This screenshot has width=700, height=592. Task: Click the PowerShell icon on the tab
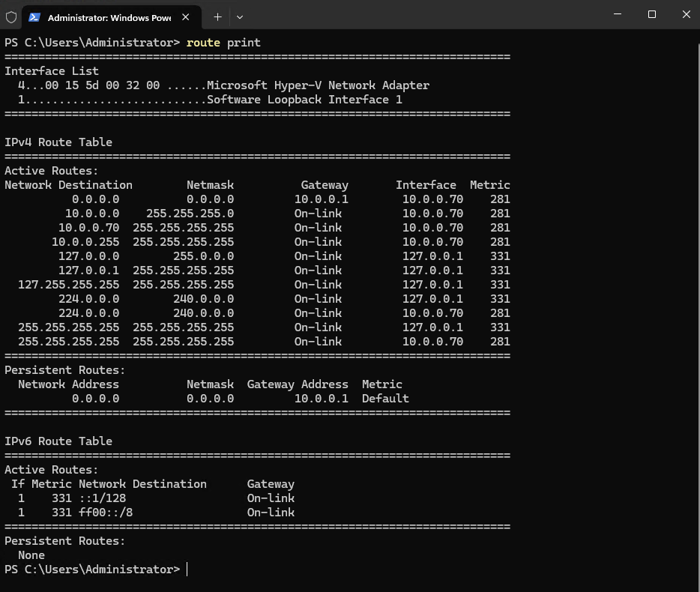(34, 17)
